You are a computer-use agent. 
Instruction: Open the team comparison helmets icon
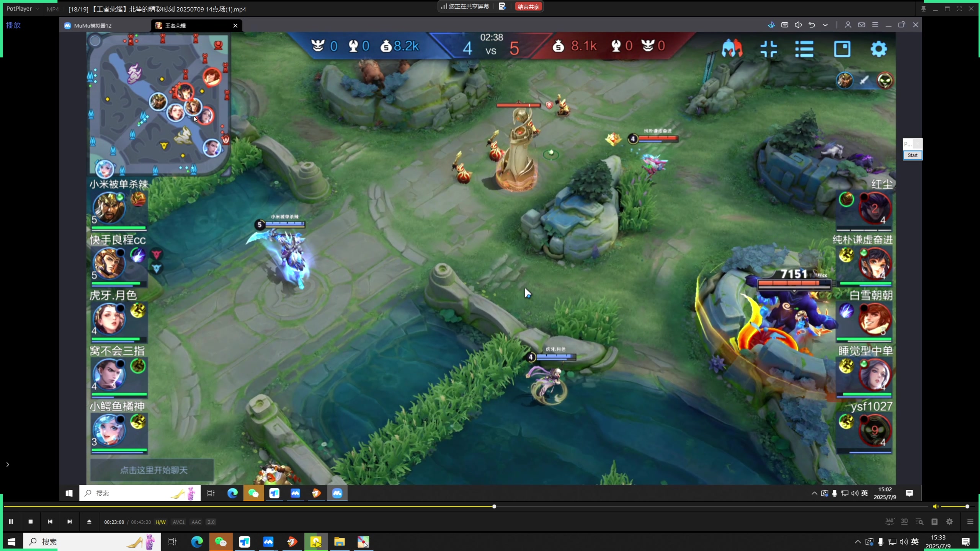pyautogui.click(x=732, y=49)
